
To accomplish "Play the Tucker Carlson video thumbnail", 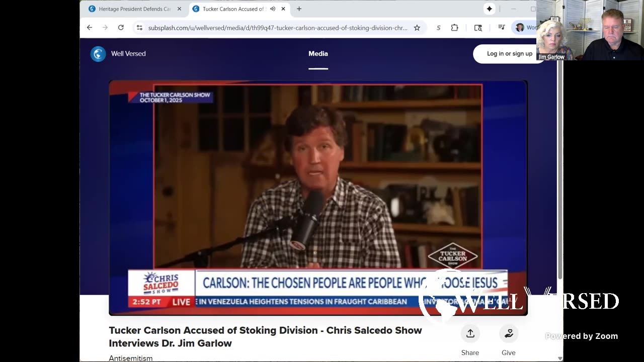I will [x=318, y=198].
